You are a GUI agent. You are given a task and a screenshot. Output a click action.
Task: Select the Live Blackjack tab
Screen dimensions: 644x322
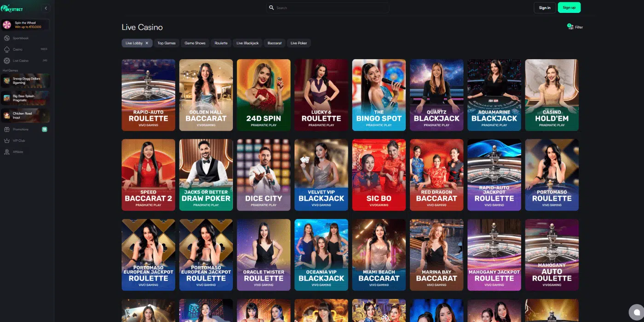247,43
